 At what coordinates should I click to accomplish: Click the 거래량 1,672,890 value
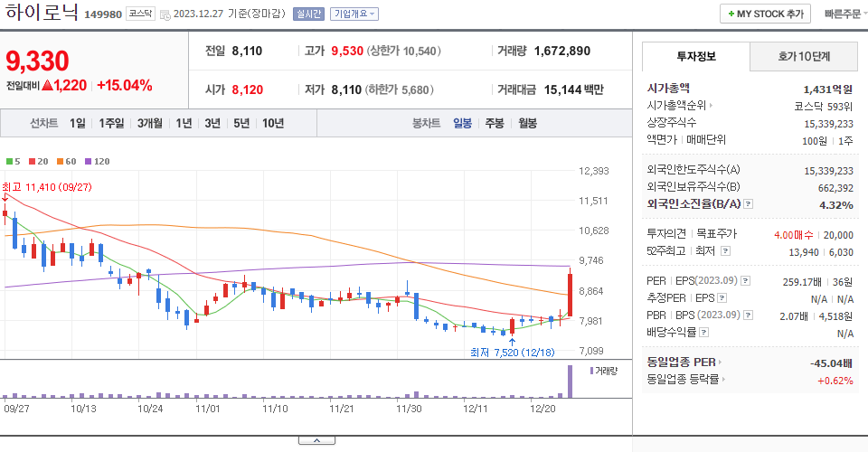561,51
